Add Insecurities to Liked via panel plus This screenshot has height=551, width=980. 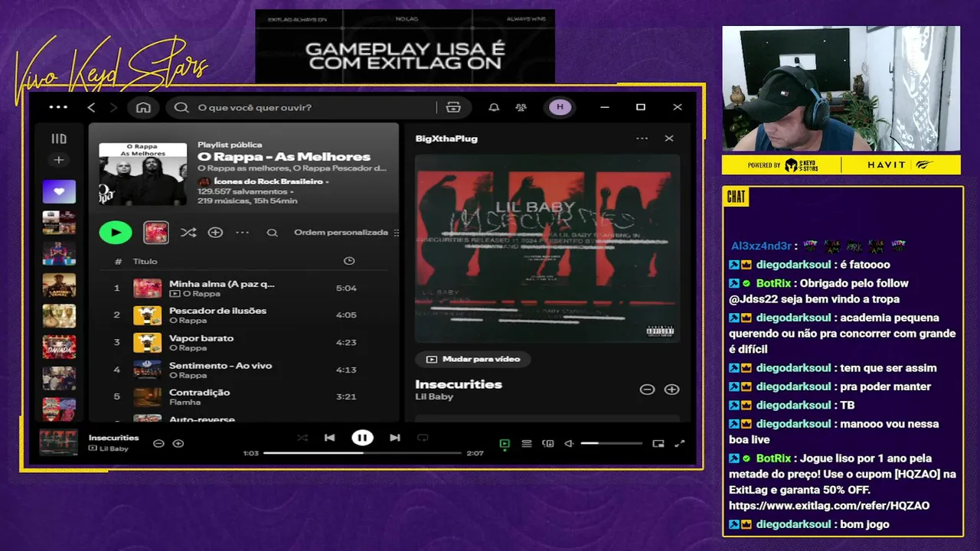point(671,390)
